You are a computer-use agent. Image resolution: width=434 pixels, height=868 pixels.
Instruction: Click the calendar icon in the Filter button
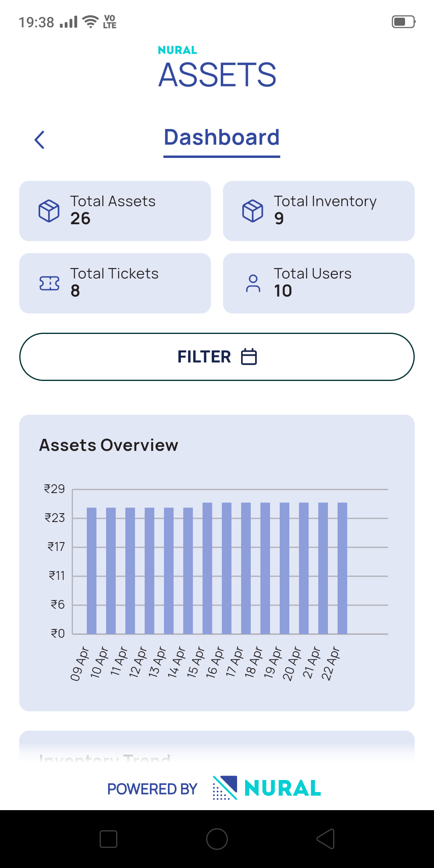pos(249,357)
